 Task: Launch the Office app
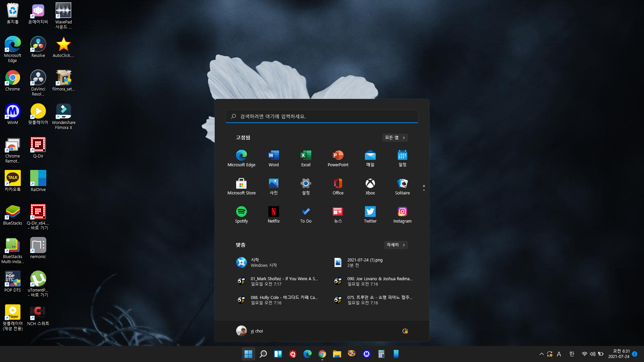point(338,186)
